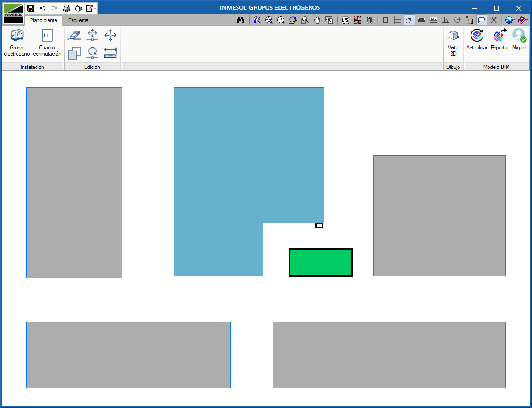Insert a Cuadro conmutación panel

47,43
